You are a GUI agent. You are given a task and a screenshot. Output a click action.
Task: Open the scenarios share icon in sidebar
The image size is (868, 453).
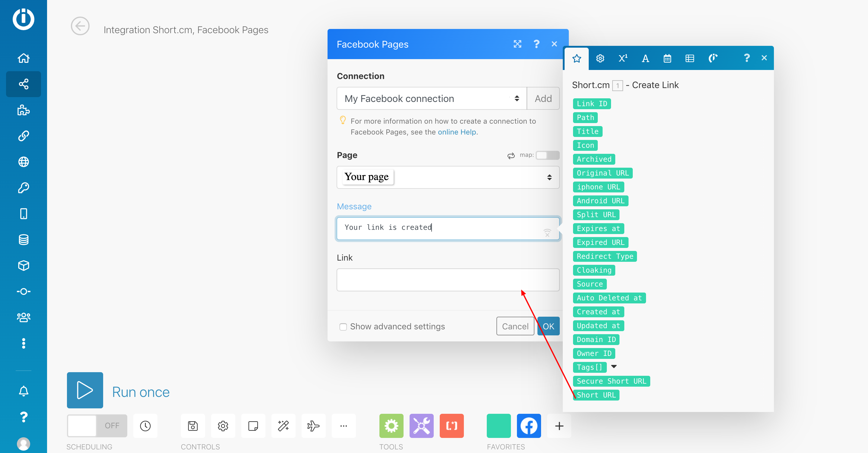click(24, 84)
